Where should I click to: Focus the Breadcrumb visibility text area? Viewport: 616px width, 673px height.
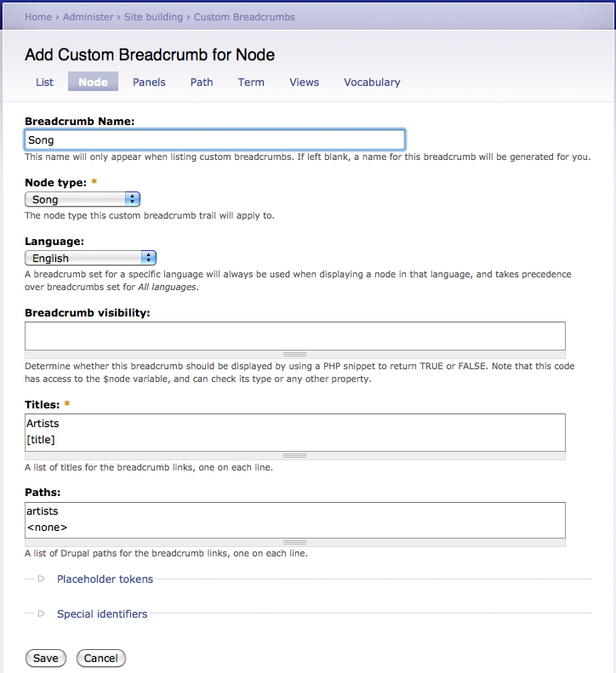pyautogui.click(x=294, y=335)
